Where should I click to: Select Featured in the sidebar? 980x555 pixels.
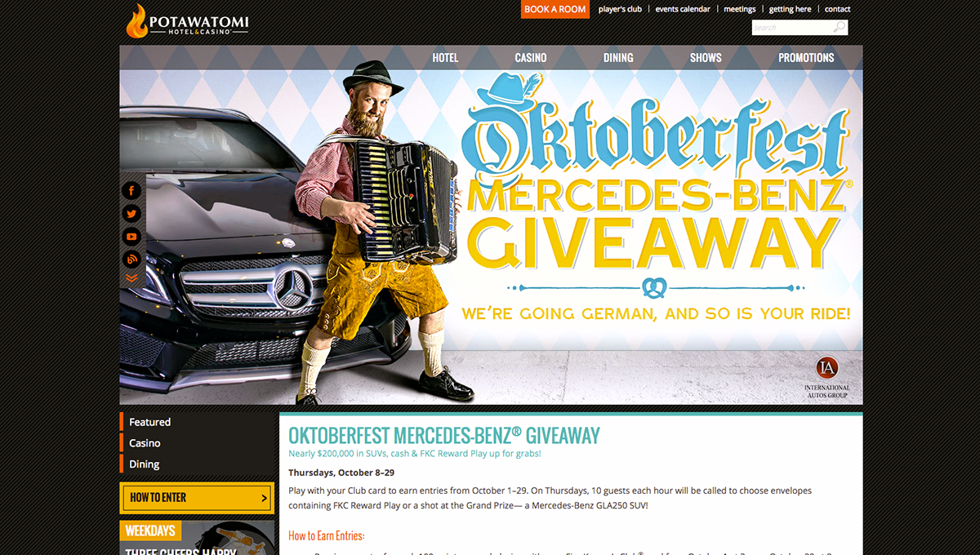(149, 422)
